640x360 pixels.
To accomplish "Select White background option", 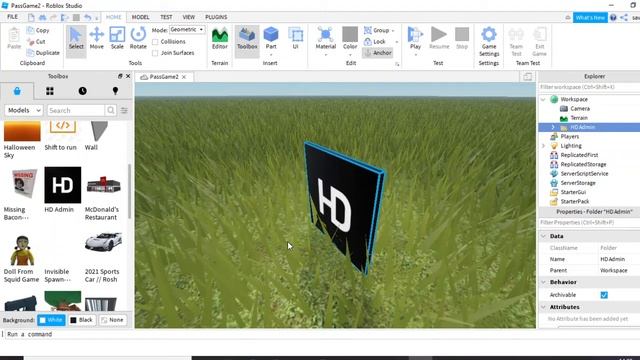I will coord(51,320).
